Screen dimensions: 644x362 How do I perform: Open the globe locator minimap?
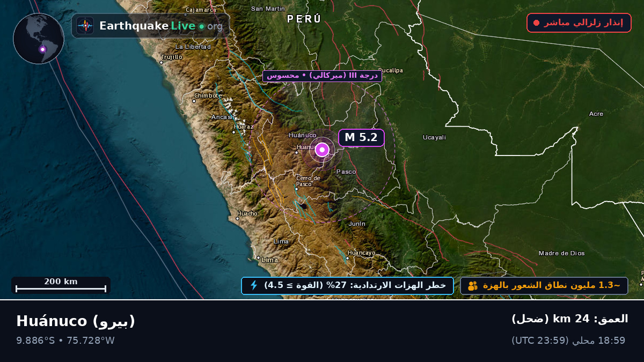(39, 39)
